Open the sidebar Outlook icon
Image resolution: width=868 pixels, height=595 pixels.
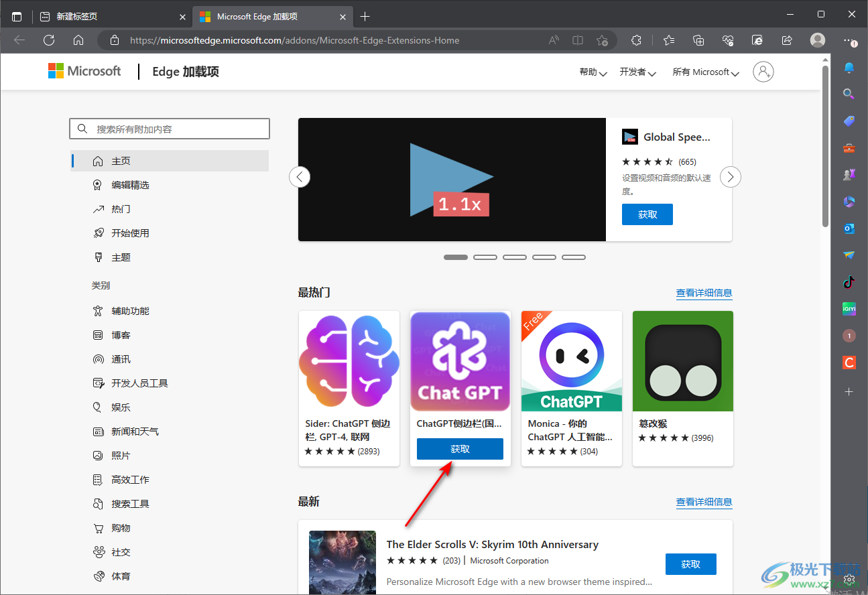pyautogui.click(x=849, y=228)
